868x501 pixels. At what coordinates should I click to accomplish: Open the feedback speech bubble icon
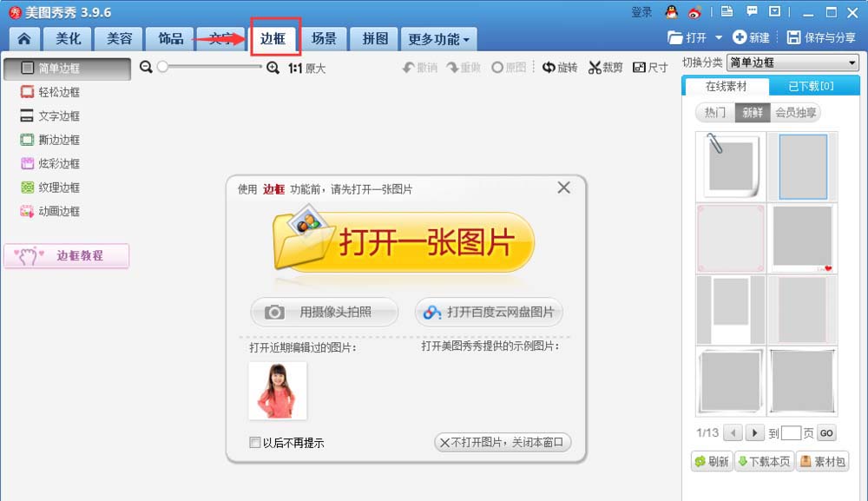tap(752, 11)
